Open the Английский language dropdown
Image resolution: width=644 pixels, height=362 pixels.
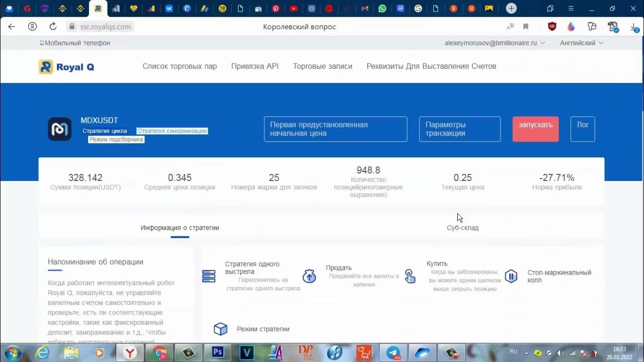[582, 43]
